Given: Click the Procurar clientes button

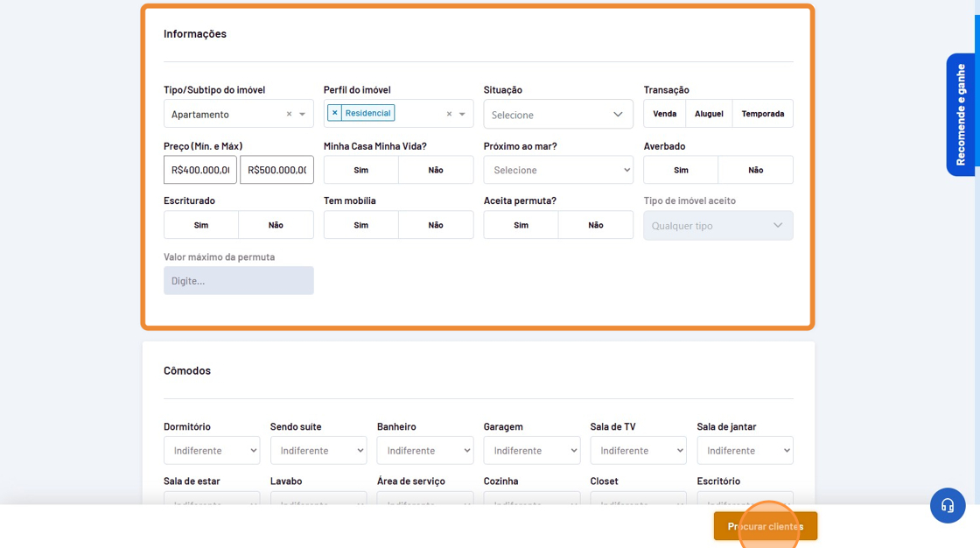Looking at the screenshot, I should click(x=765, y=526).
